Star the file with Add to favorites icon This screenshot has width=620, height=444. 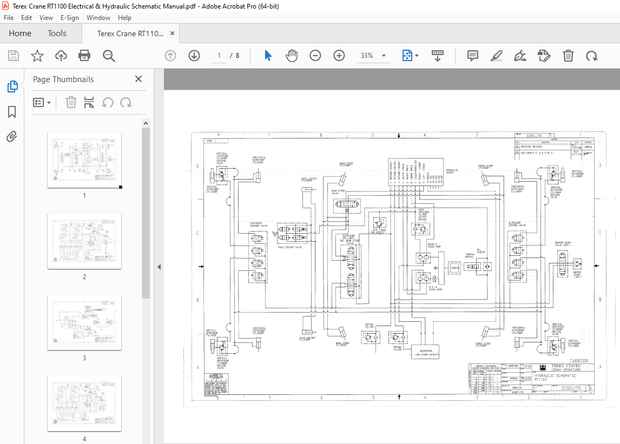click(x=37, y=56)
